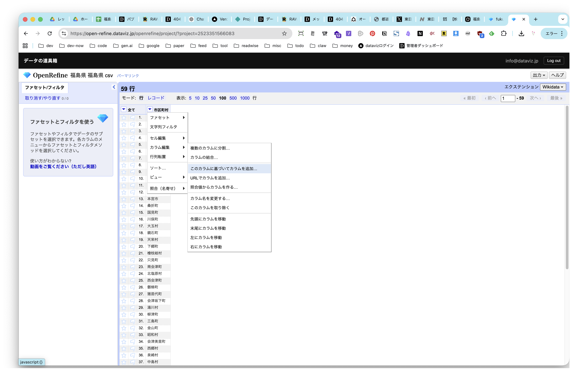Collapse the facet/filter side panel

pyautogui.click(x=114, y=87)
